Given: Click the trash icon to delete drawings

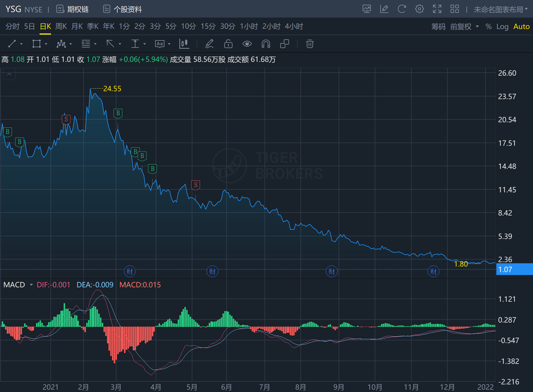Looking at the screenshot, I should 310,44.
